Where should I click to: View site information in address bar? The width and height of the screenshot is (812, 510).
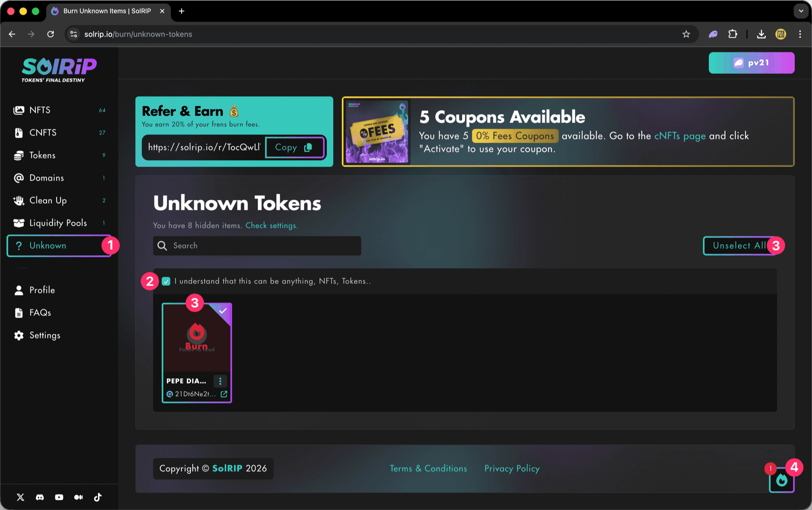coord(74,34)
